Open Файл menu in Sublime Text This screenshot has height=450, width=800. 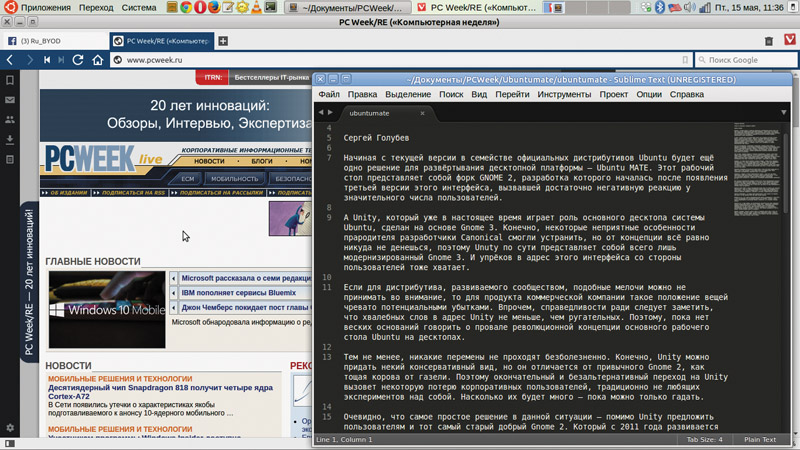[329, 94]
